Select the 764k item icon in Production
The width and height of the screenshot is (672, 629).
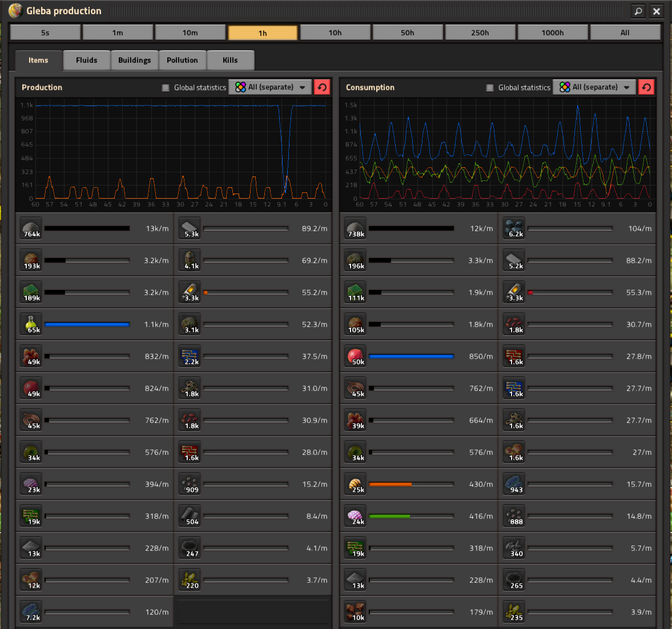[x=31, y=228]
